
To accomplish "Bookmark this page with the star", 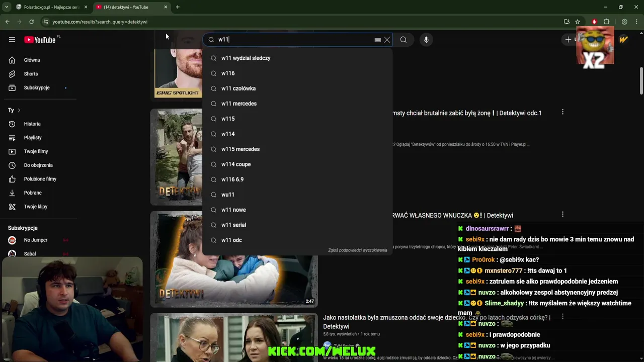I will click(x=578, y=22).
